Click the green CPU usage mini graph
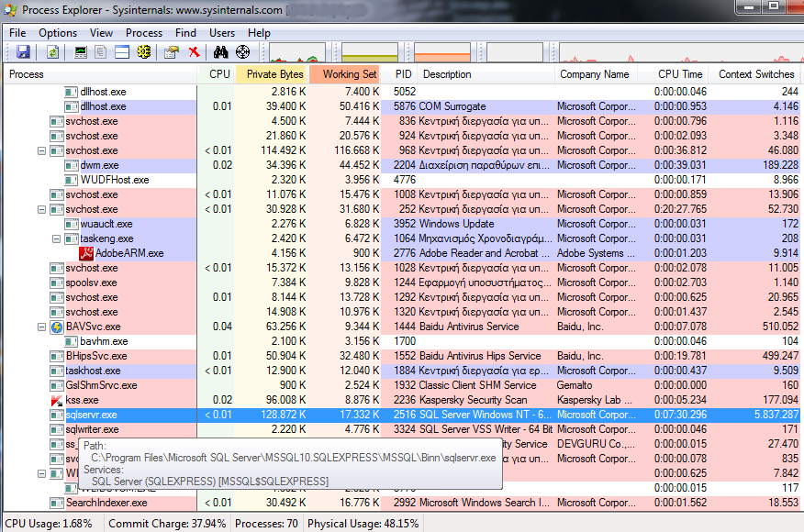Image resolution: width=804 pixels, height=532 pixels. click(297, 52)
